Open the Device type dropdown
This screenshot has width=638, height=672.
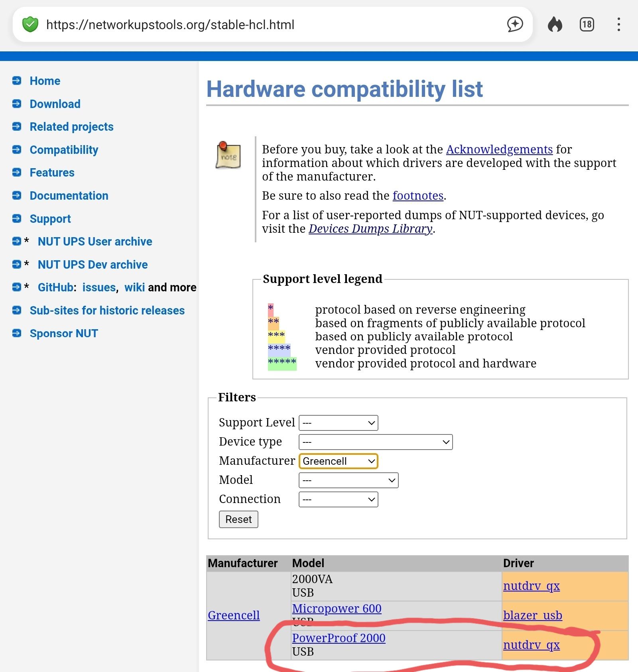pos(376,442)
